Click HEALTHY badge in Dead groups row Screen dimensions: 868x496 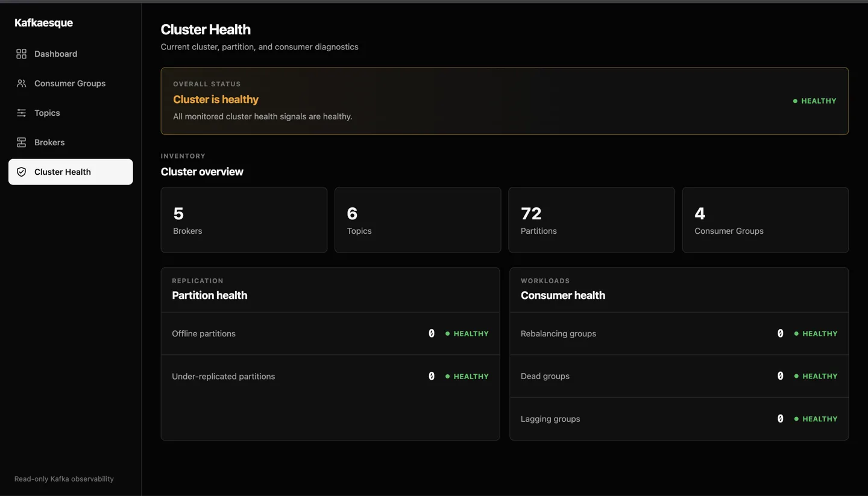[x=816, y=376]
